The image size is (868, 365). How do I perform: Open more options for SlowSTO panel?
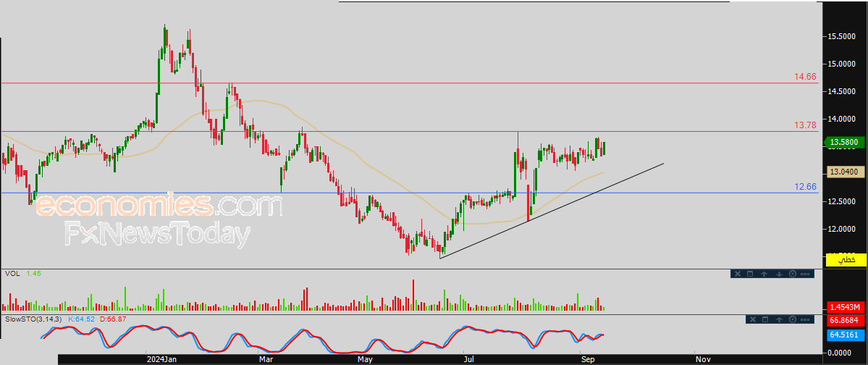[x=806, y=319]
